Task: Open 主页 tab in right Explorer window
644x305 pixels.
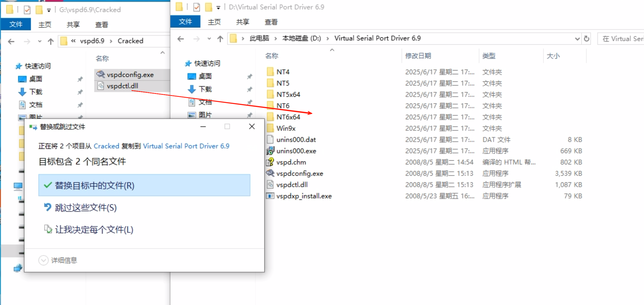Action: (214, 22)
